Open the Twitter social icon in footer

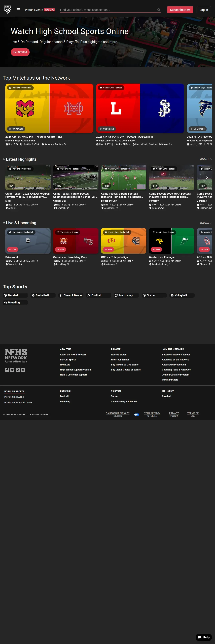(12, 369)
